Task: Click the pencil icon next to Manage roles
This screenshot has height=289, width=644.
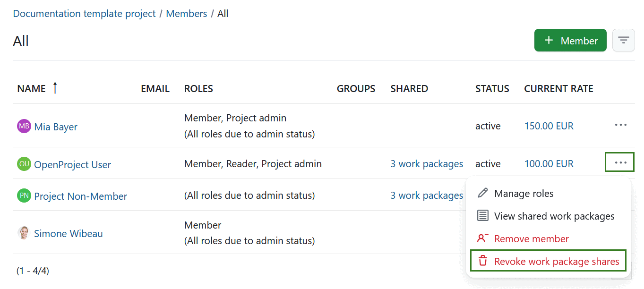Action: [482, 193]
